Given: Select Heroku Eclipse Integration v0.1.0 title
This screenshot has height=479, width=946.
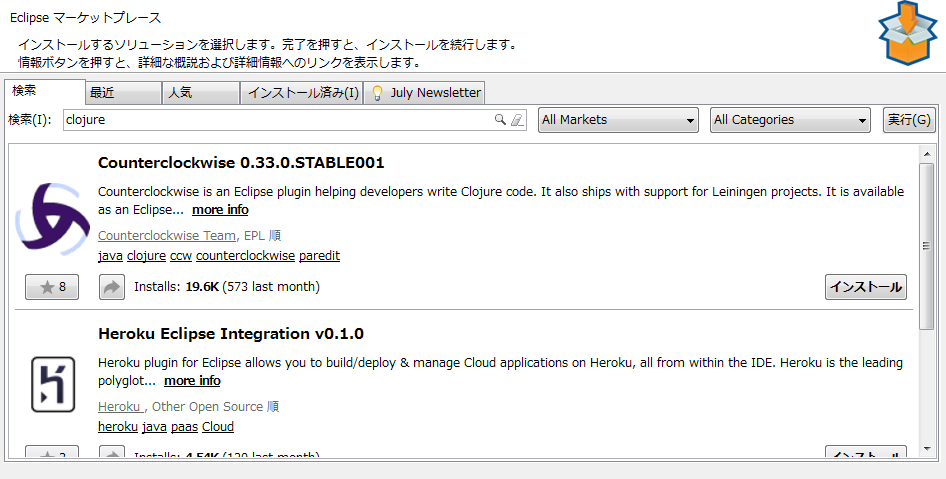Looking at the screenshot, I should point(231,334).
